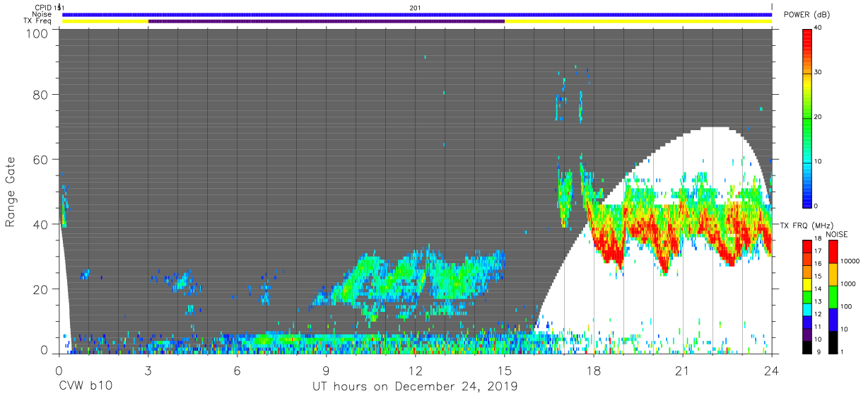Click the 1000 label on NOISE legend

click(x=850, y=284)
